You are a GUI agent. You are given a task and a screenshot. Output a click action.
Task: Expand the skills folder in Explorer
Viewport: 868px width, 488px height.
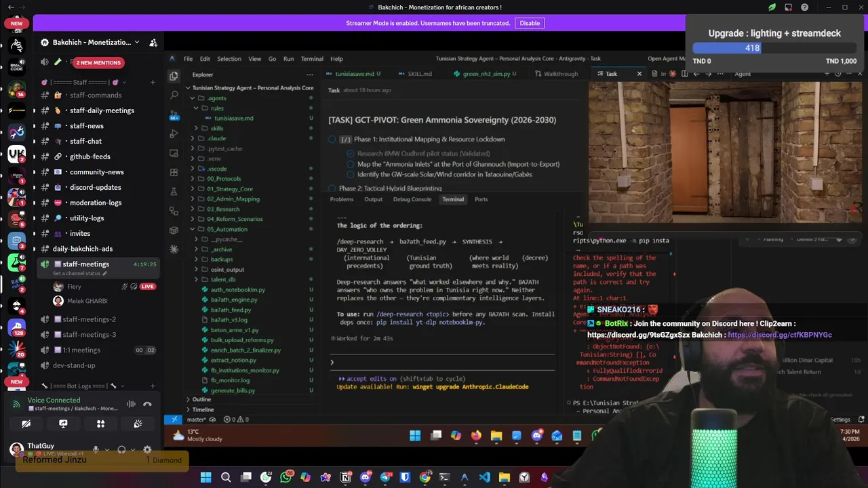point(196,128)
